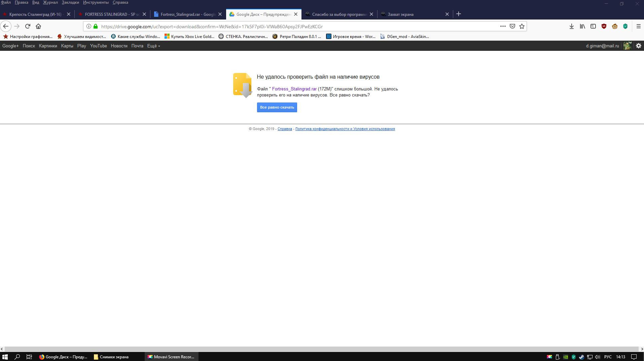Open the Справка menu in menu bar

coord(120,2)
